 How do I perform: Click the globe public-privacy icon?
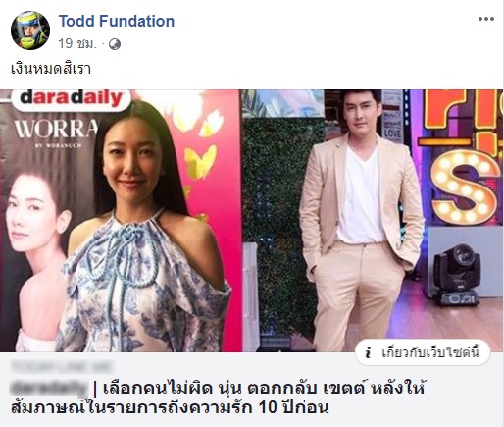point(115,44)
